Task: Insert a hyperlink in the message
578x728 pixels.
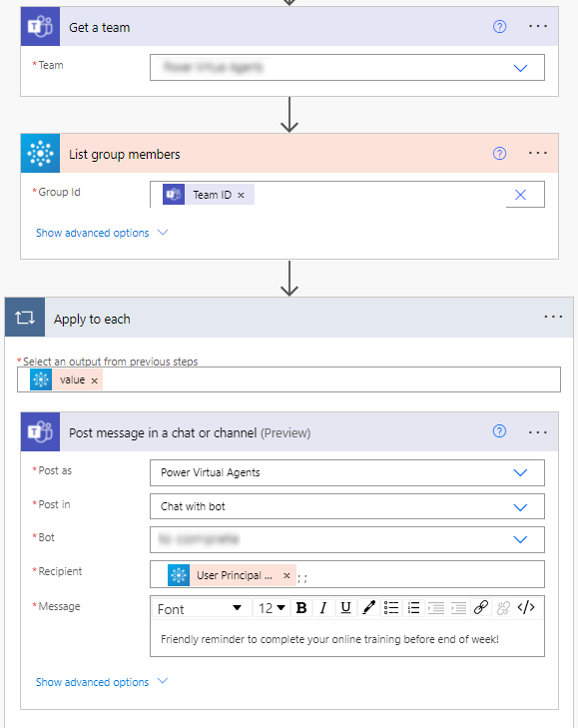Action: tap(481, 608)
